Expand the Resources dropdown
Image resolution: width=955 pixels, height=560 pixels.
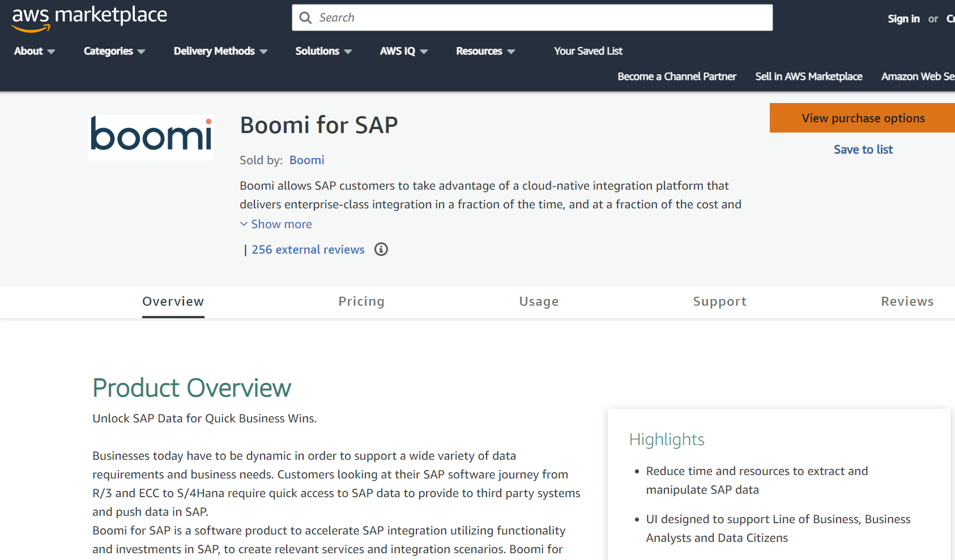click(484, 51)
